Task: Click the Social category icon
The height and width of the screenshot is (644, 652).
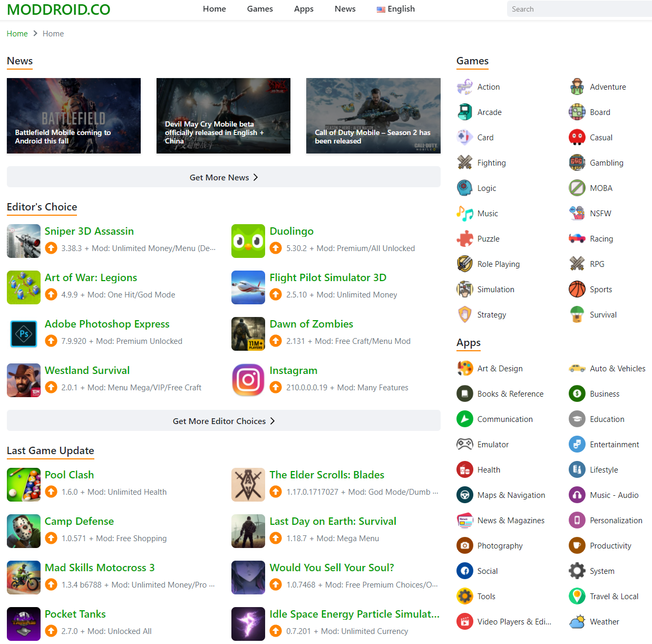Action: coord(464,571)
